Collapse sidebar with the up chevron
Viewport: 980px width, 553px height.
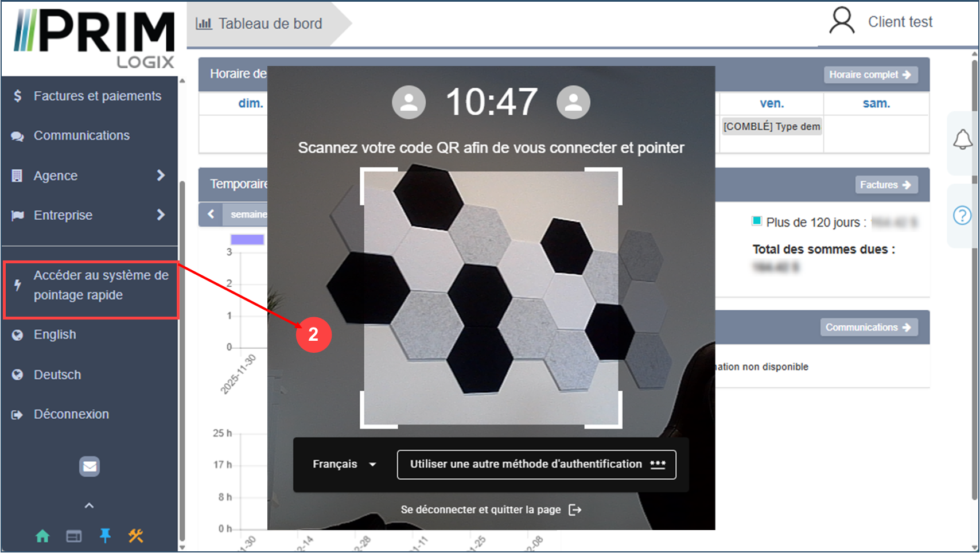pos(89,505)
